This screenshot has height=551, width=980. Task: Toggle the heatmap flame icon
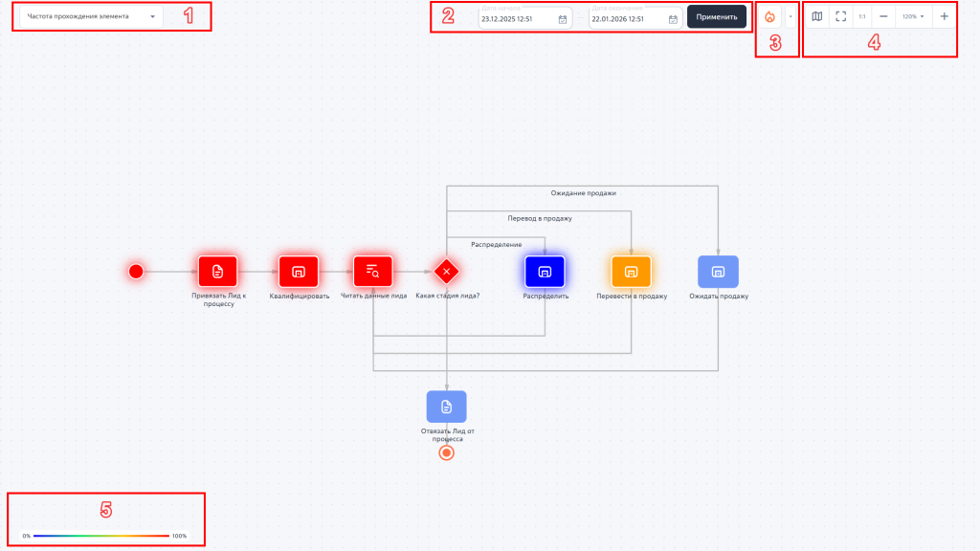[770, 17]
